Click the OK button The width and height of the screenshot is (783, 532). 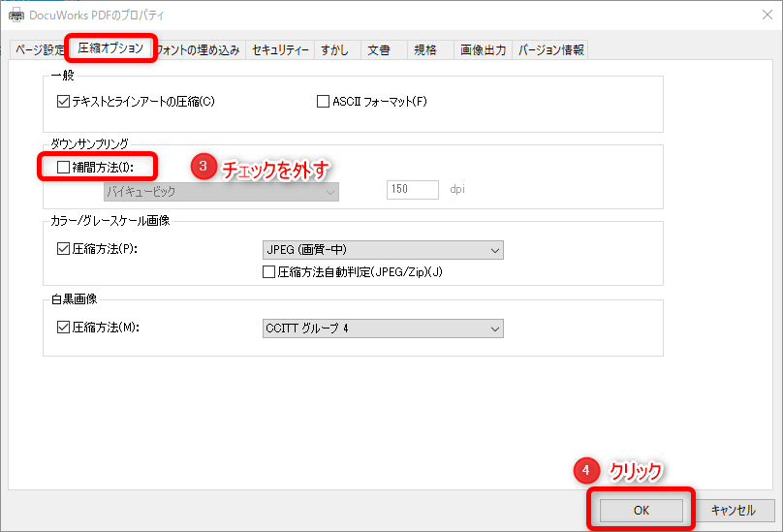(x=641, y=510)
